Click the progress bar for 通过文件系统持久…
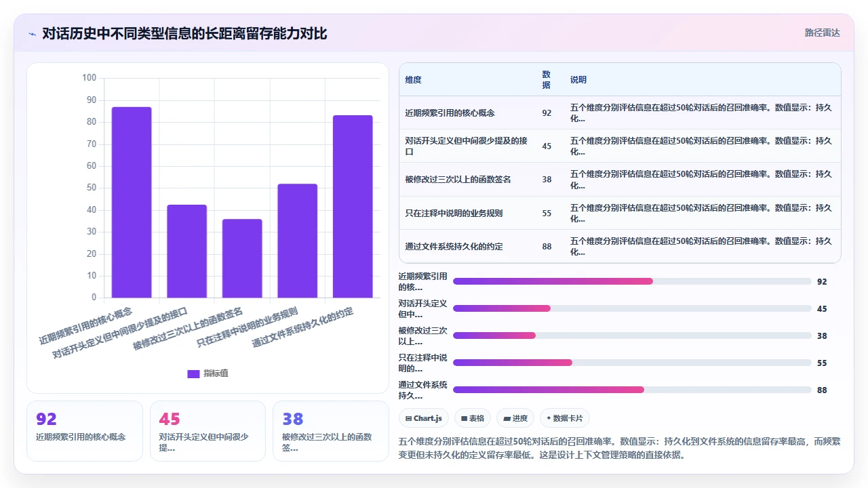 [x=632, y=390]
